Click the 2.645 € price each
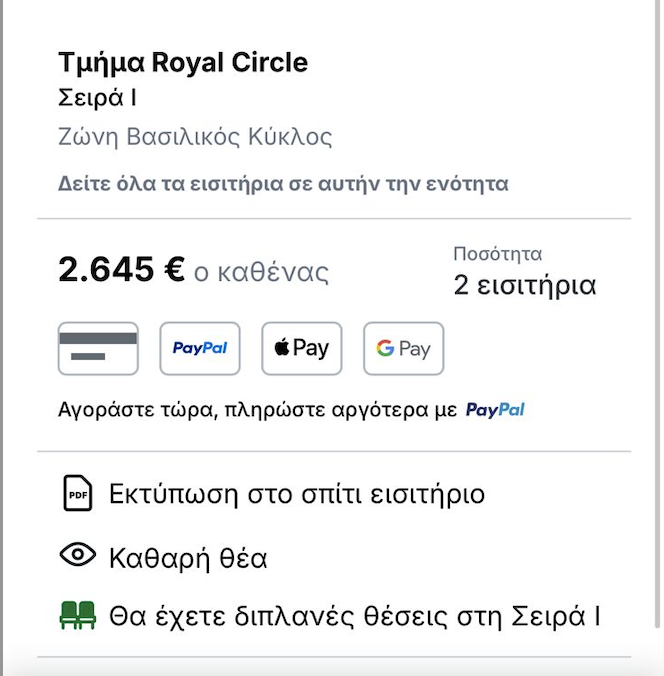 [x=121, y=270]
